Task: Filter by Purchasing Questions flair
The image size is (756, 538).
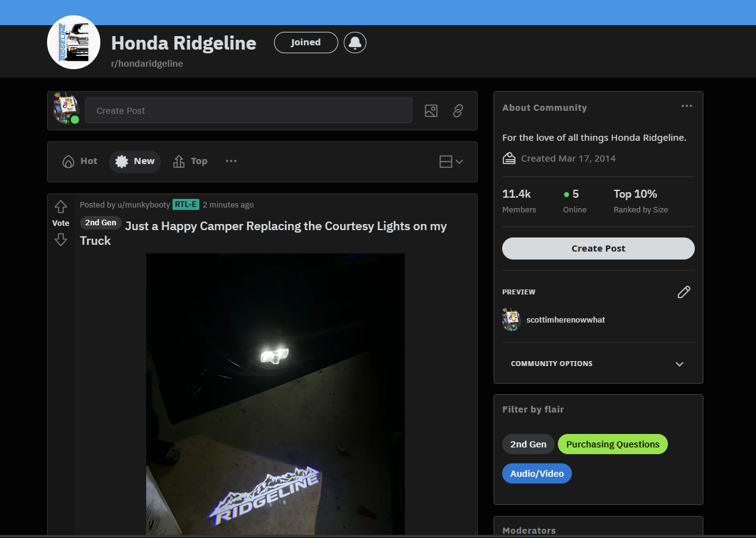Action: 613,444
